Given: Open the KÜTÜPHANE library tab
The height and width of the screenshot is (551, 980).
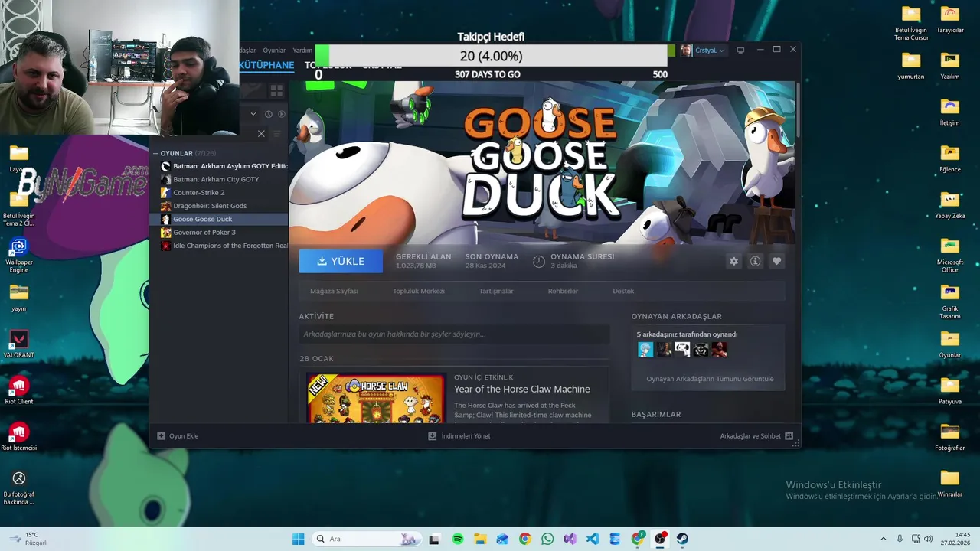Looking at the screenshot, I should pos(266,65).
